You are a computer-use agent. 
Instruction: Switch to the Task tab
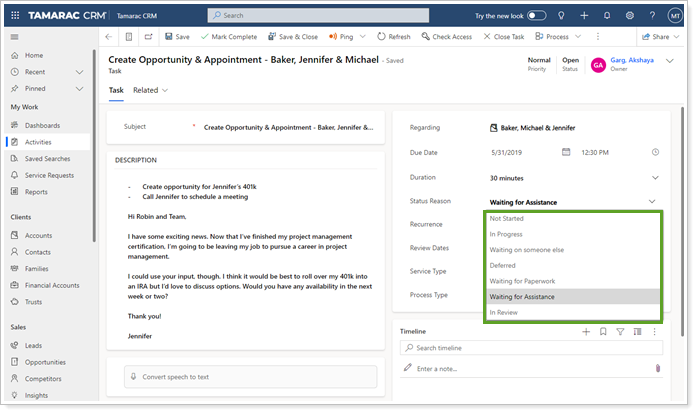click(x=116, y=90)
